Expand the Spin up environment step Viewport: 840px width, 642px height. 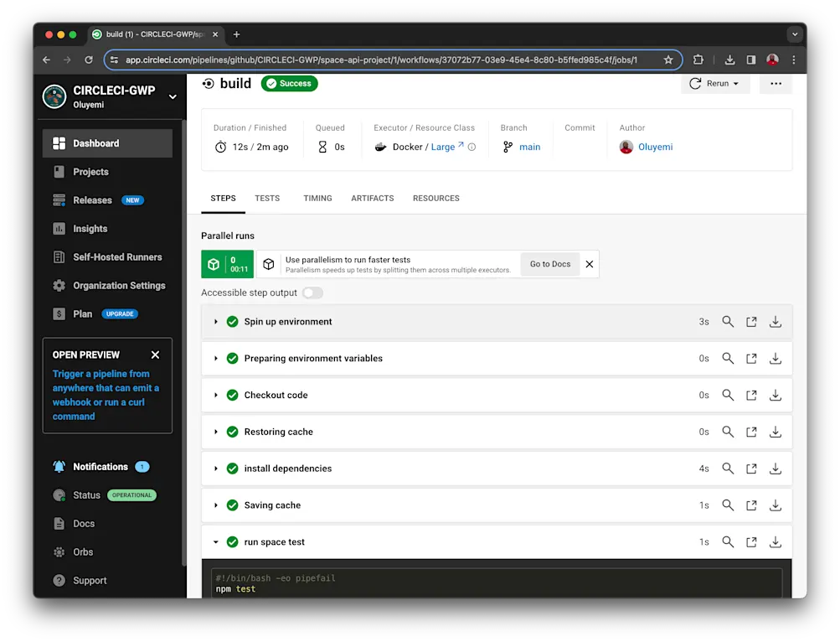point(216,321)
